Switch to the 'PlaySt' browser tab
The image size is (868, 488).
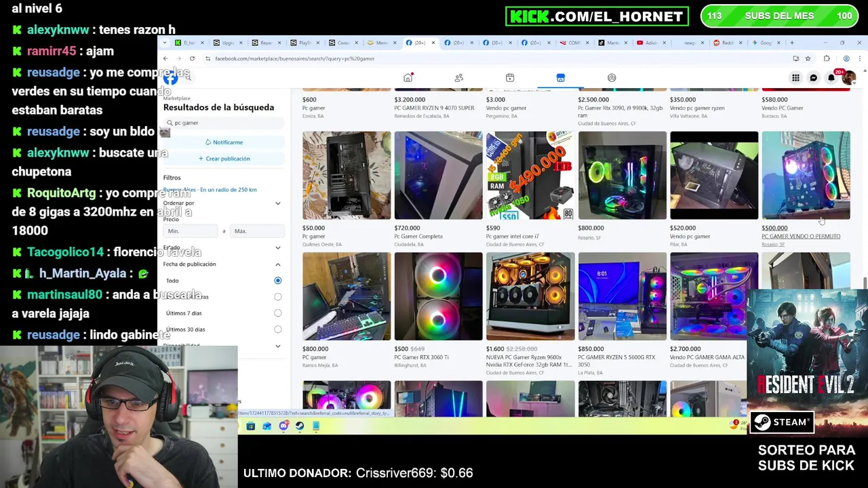(303, 43)
